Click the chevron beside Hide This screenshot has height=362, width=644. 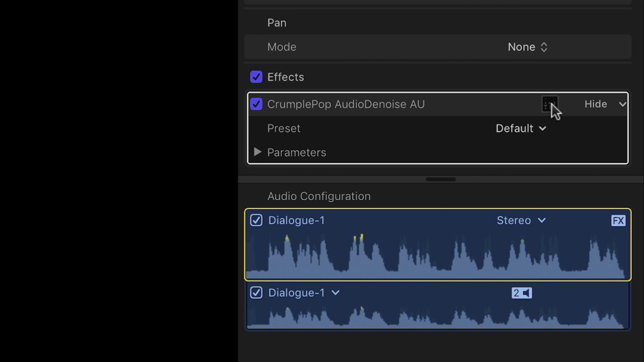[x=622, y=104]
